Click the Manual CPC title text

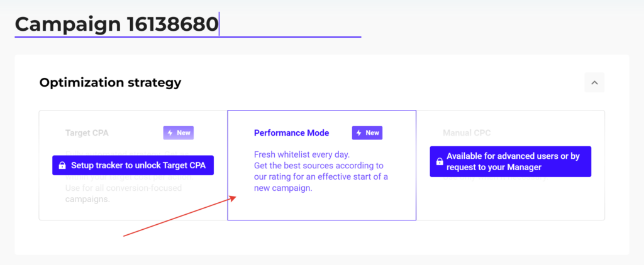[x=467, y=133]
